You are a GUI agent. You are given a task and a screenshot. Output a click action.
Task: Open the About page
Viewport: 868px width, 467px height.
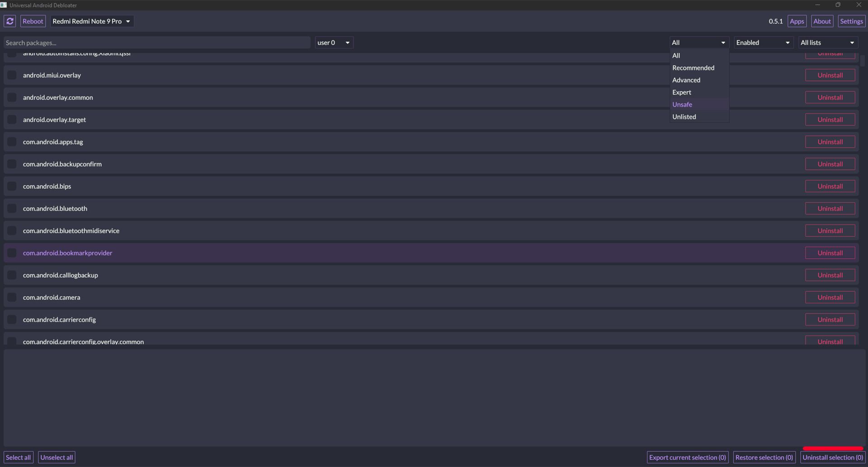(822, 21)
